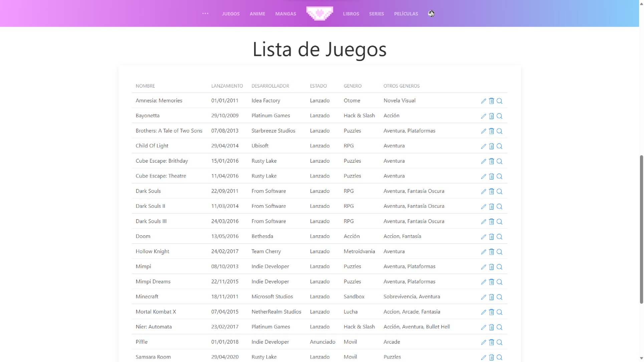
Task: Click the page vertical scrollbar thumb
Action: coord(641,229)
